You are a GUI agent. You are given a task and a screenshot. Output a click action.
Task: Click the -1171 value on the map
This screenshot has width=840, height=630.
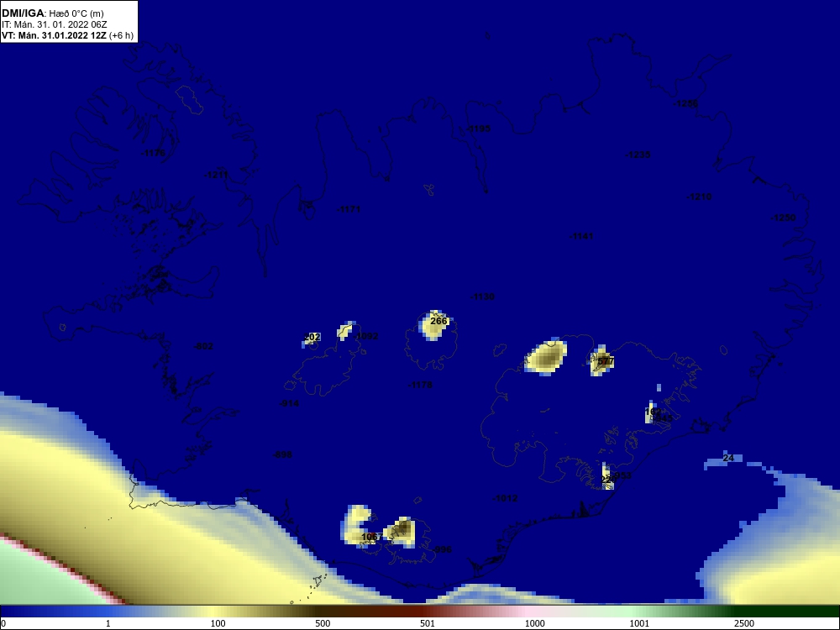click(349, 209)
